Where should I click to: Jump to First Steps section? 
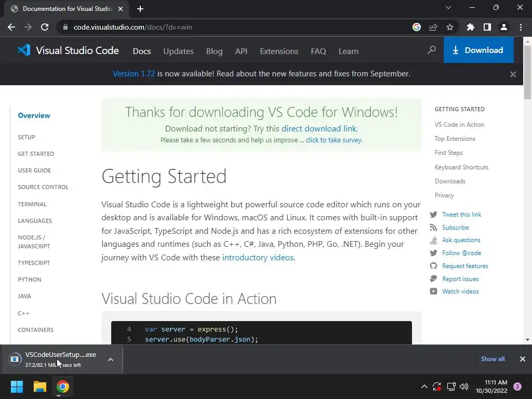point(448,153)
